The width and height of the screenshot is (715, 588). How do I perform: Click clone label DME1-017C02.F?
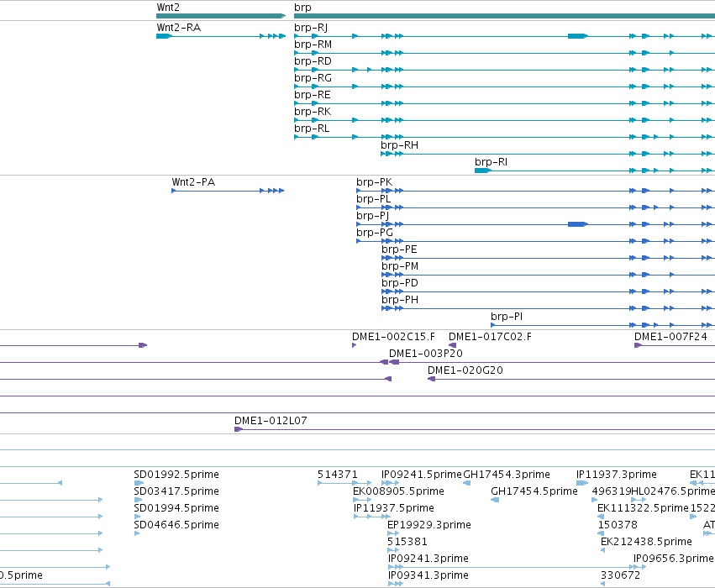pyautogui.click(x=490, y=337)
